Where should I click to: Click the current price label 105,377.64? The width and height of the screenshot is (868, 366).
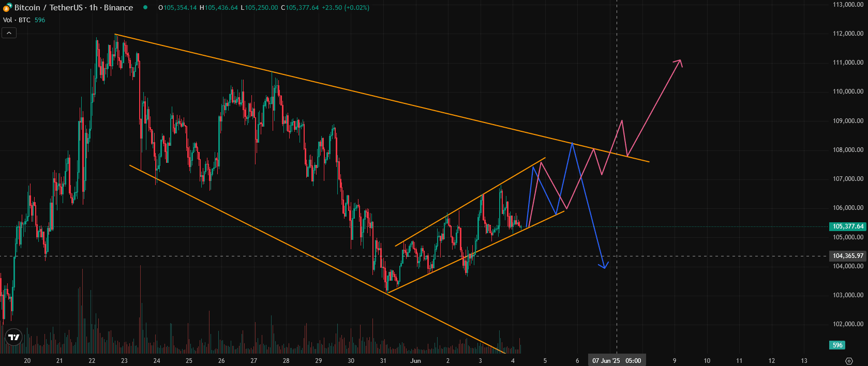[x=848, y=226]
